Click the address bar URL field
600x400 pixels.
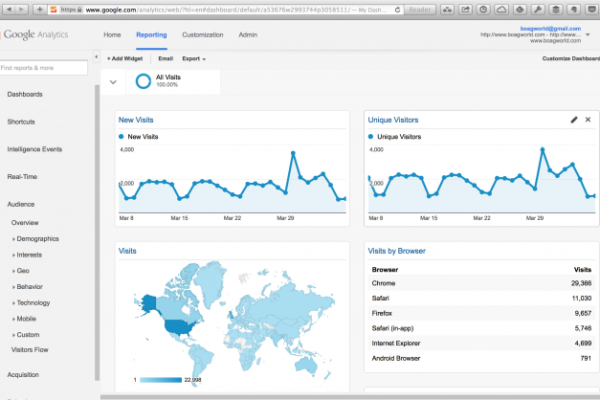click(226, 10)
